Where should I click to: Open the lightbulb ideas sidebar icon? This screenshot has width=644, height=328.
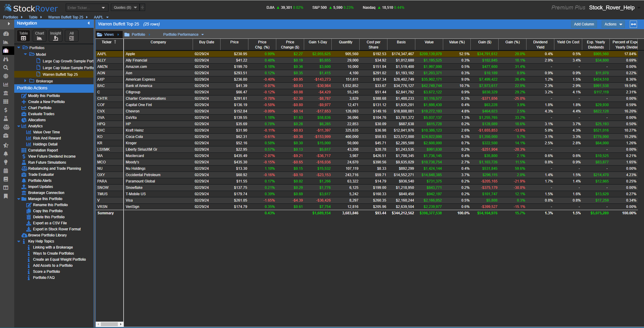pos(6,162)
